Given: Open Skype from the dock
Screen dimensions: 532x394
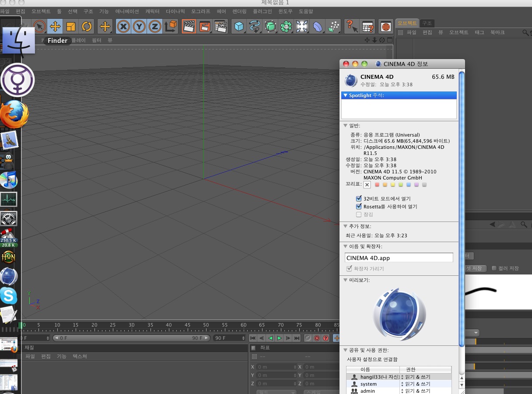Looking at the screenshot, I should coord(8,296).
